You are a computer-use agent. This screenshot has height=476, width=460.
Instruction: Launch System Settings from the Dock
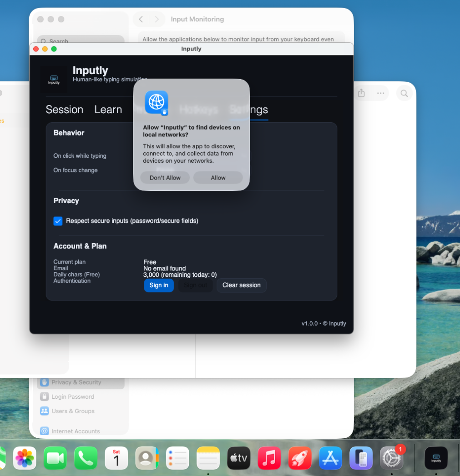391,458
